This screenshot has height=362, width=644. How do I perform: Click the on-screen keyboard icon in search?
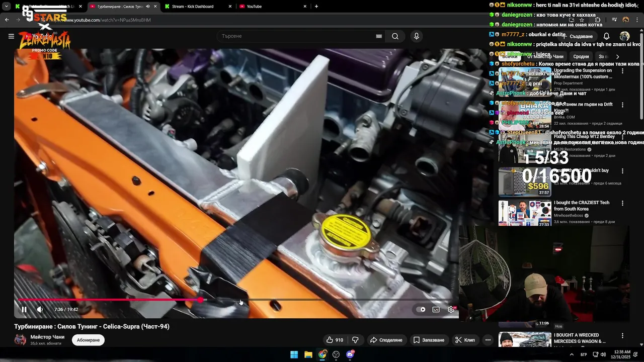(x=379, y=36)
